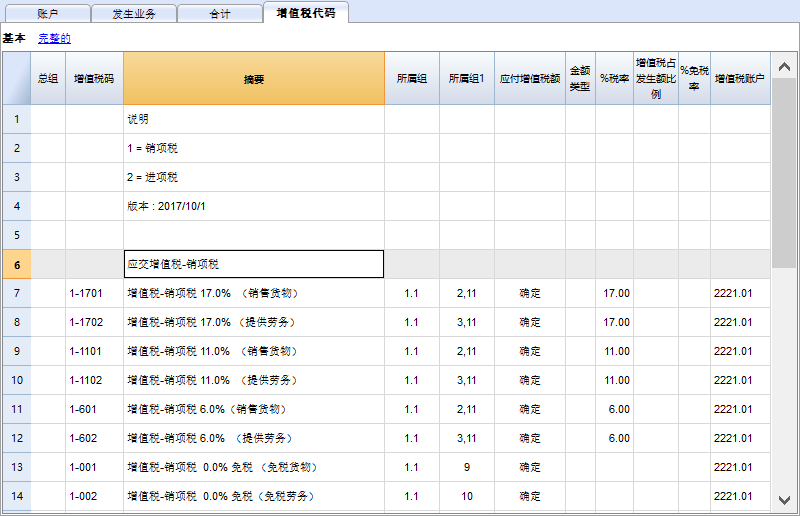Click the 1-002 VAT code cell
This screenshot has width=800, height=516.
94,496
